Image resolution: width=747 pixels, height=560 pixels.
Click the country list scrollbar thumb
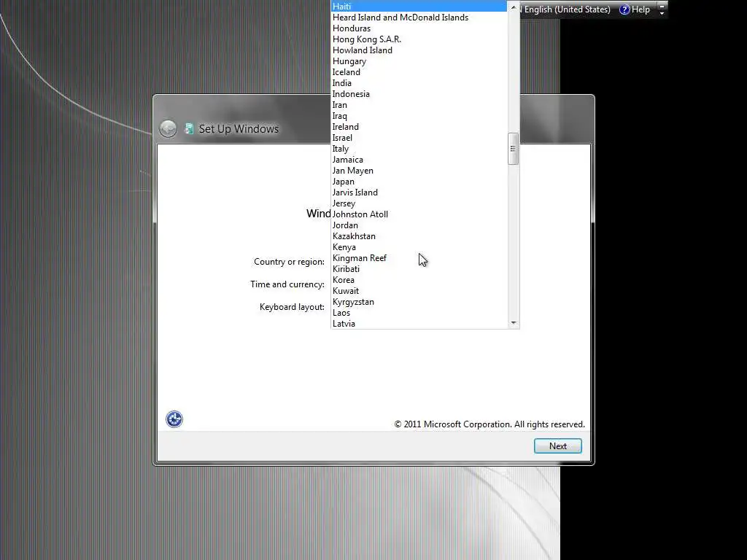pos(513,149)
